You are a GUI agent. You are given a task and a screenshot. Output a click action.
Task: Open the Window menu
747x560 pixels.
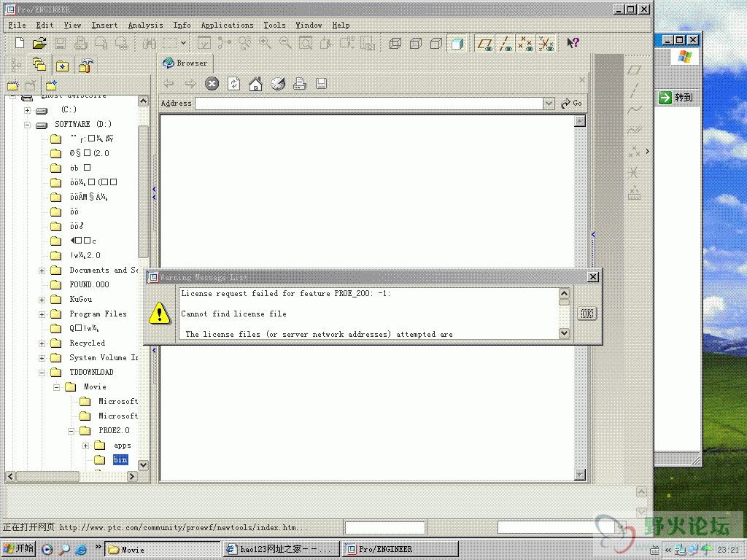click(x=309, y=26)
